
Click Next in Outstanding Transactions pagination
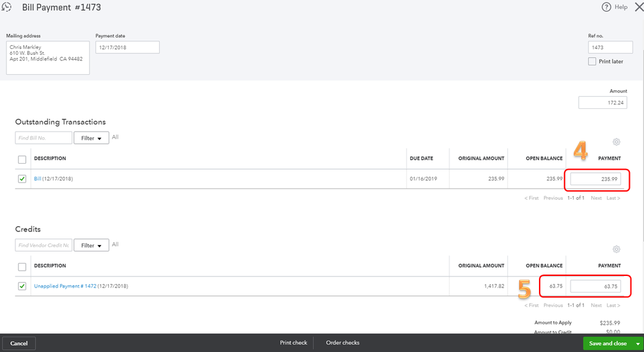596,198
